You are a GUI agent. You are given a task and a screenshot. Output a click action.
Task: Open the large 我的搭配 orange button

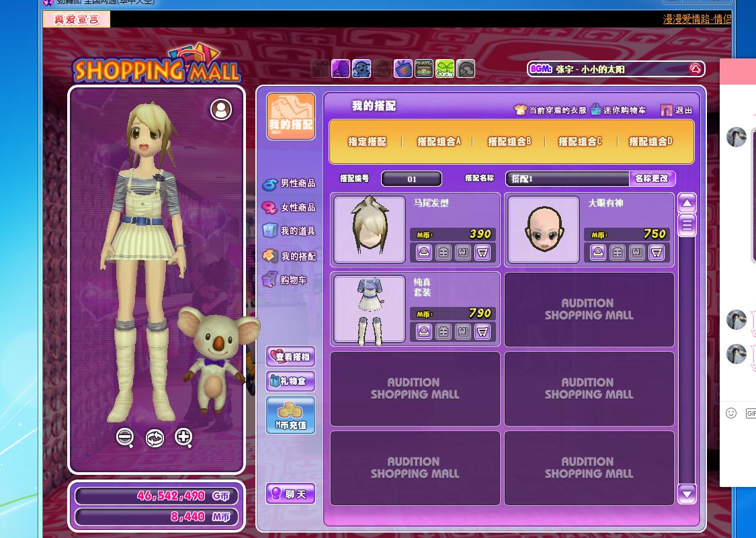point(291,116)
